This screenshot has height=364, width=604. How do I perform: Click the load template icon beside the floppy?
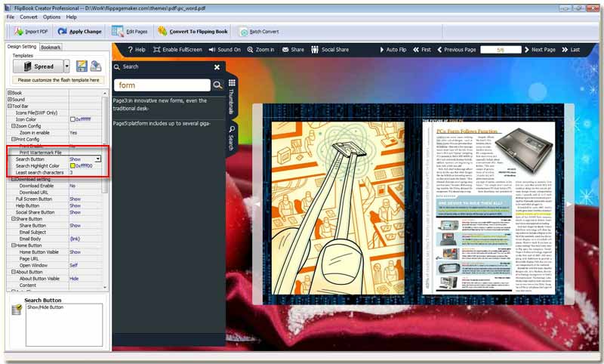tap(96, 66)
